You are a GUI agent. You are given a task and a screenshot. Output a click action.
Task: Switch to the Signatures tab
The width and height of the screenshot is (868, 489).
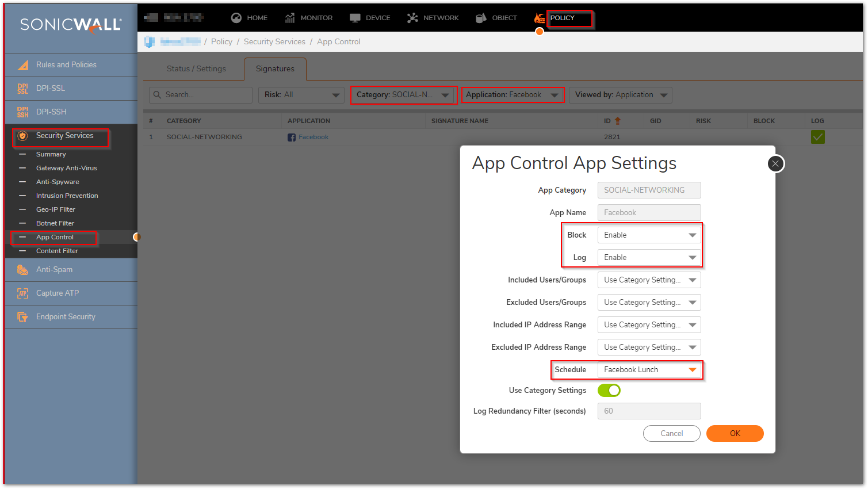coord(275,69)
